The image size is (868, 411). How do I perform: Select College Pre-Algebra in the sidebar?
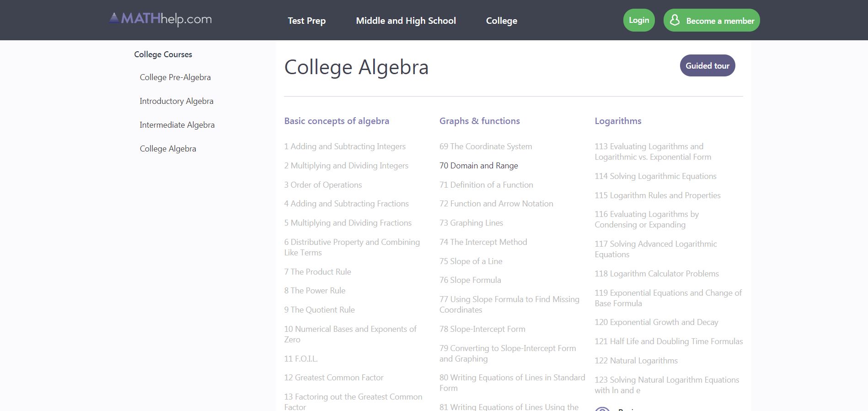click(x=175, y=77)
